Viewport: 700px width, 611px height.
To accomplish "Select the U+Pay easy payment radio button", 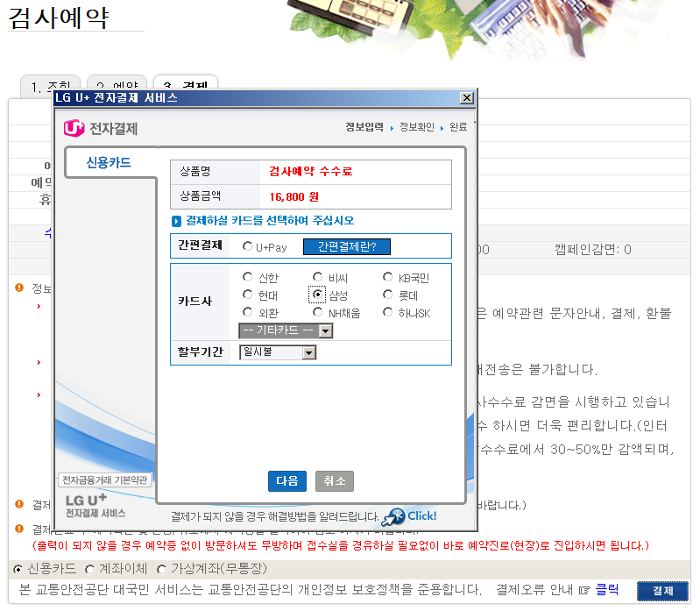I will [247, 246].
